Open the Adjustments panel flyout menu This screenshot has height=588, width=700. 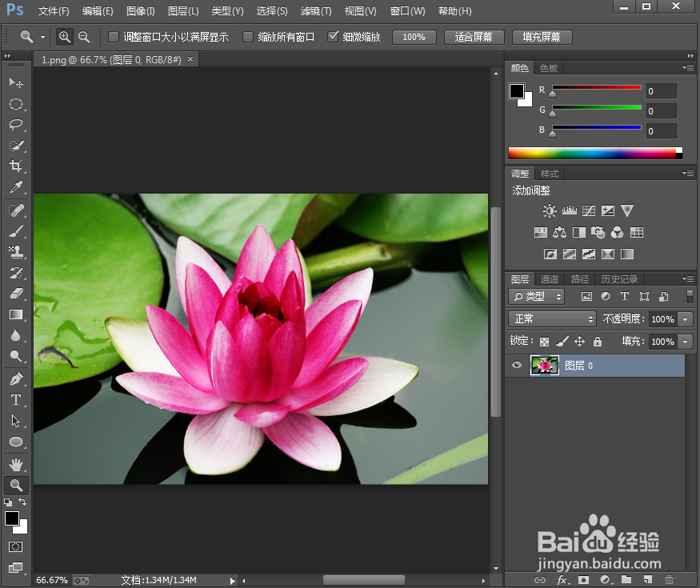688,174
